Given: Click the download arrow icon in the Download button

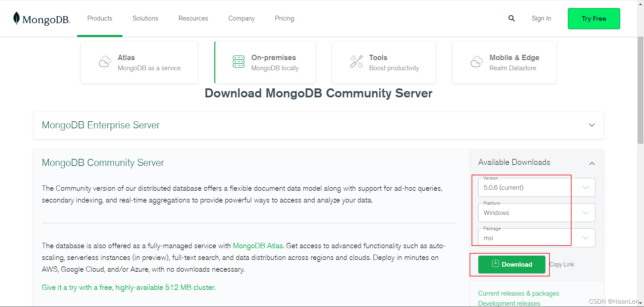Looking at the screenshot, I should tap(495, 263).
